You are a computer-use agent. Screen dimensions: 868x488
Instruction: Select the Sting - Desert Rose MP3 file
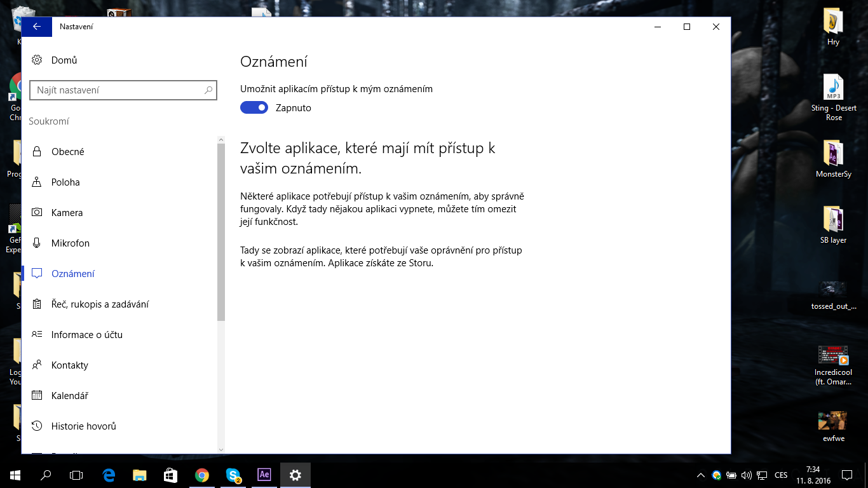(x=833, y=98)
